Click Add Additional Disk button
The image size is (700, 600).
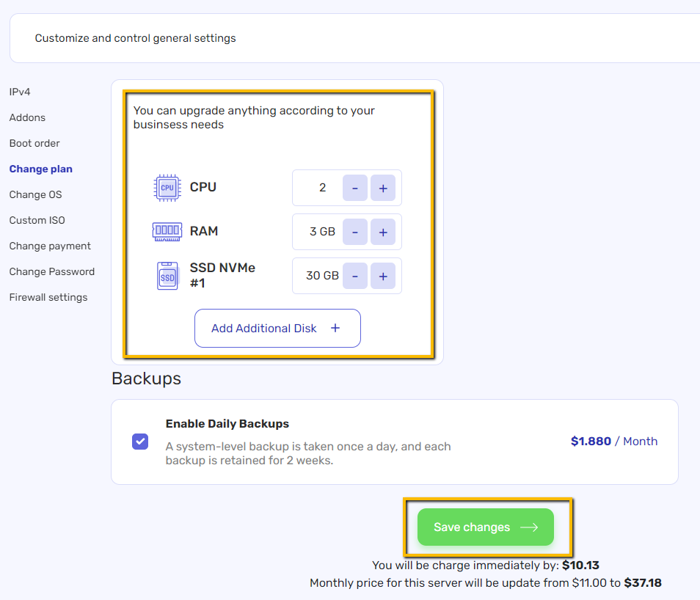(277, 328)
